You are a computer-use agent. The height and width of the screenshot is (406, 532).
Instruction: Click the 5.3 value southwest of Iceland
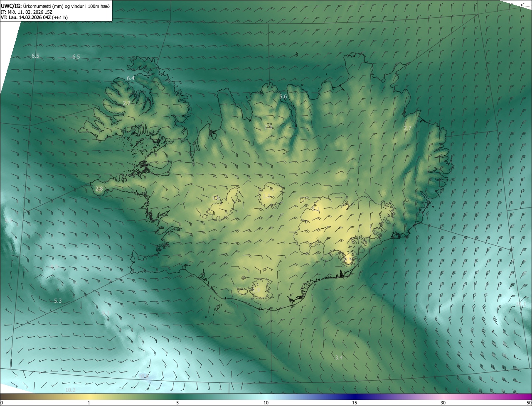pyautogui.click(x=58, y=301)
